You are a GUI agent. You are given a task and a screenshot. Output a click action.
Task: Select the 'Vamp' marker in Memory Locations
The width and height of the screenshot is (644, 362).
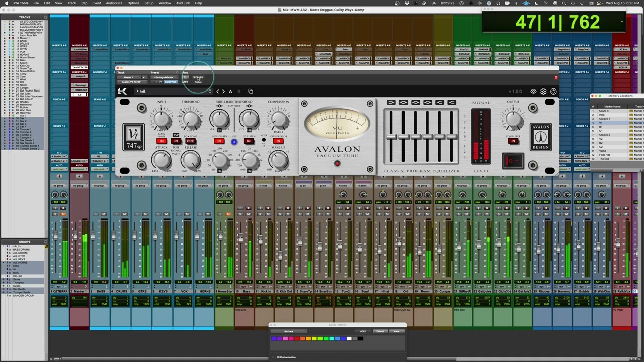[603, 151]
